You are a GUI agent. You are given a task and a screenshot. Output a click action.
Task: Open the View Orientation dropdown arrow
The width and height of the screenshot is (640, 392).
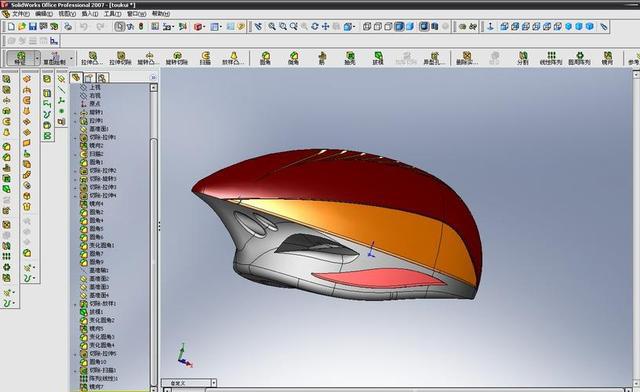(x=354, y=27)
